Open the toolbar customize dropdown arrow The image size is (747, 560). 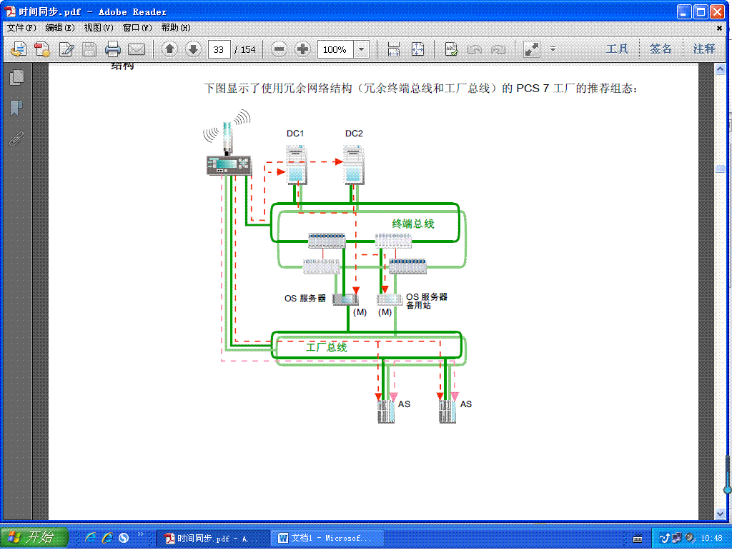pyautogui.click(x=553, y=49)
